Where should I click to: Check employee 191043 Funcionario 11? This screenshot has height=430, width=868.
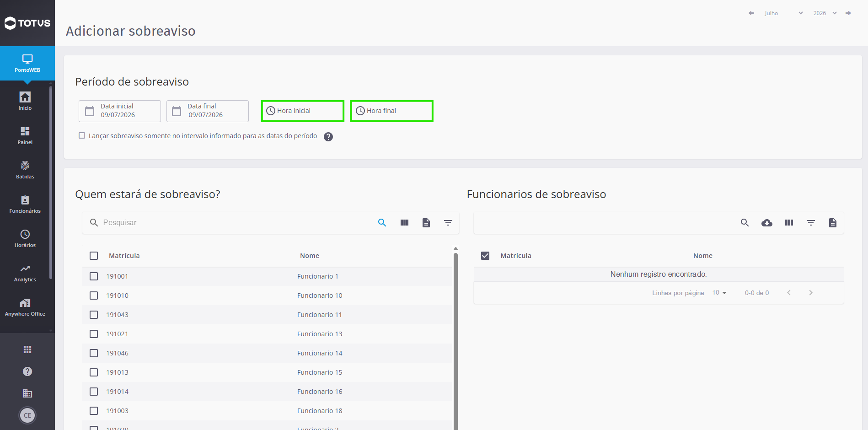[94, 315]
